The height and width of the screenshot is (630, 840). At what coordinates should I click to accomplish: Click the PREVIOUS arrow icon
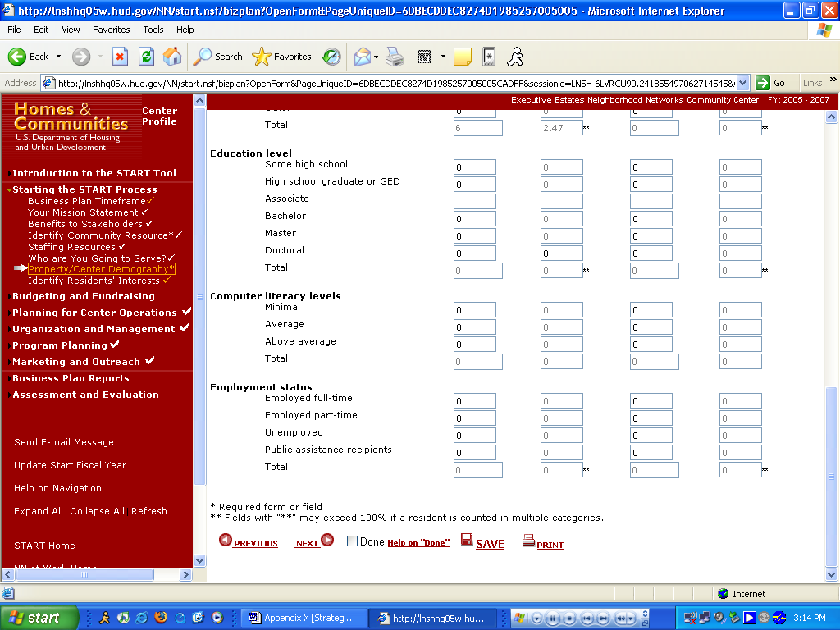[225, 540]
